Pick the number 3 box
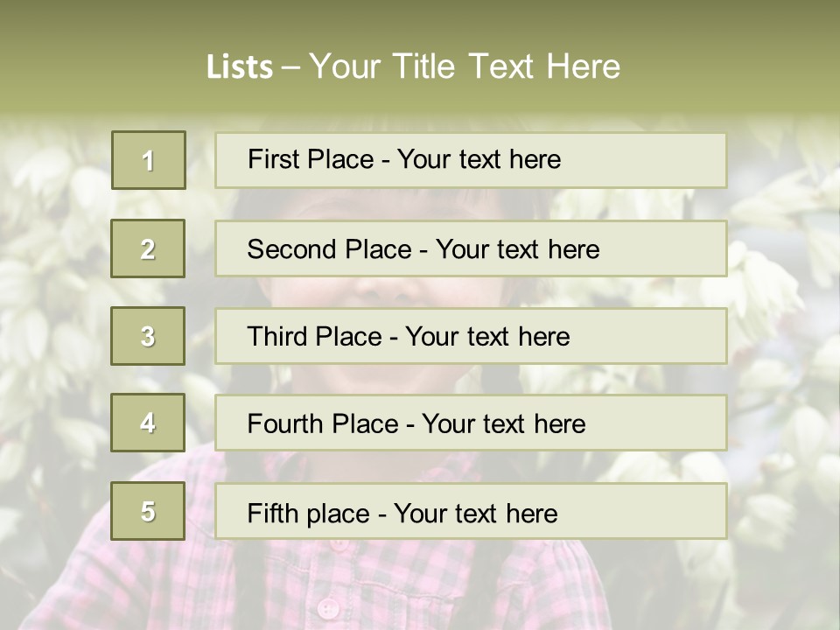The image size is (840, 630). tap(148, 336)
